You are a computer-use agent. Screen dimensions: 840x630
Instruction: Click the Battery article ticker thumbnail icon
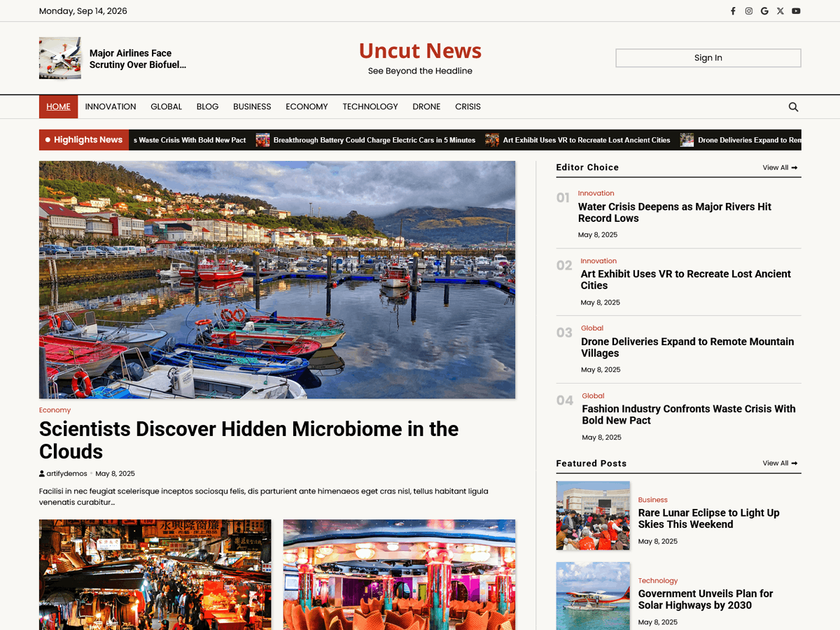[262, 140]
